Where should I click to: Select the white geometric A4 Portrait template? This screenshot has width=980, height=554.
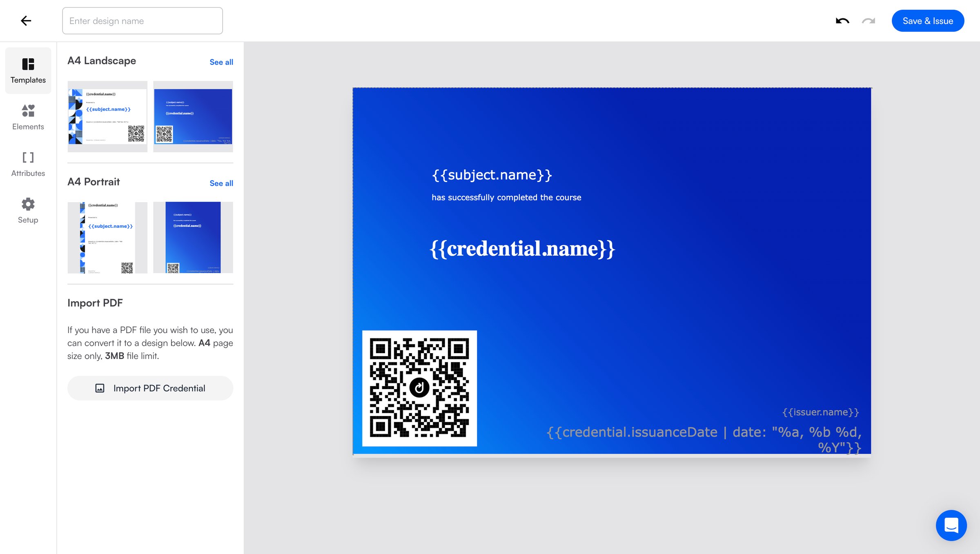click(107, 238)
